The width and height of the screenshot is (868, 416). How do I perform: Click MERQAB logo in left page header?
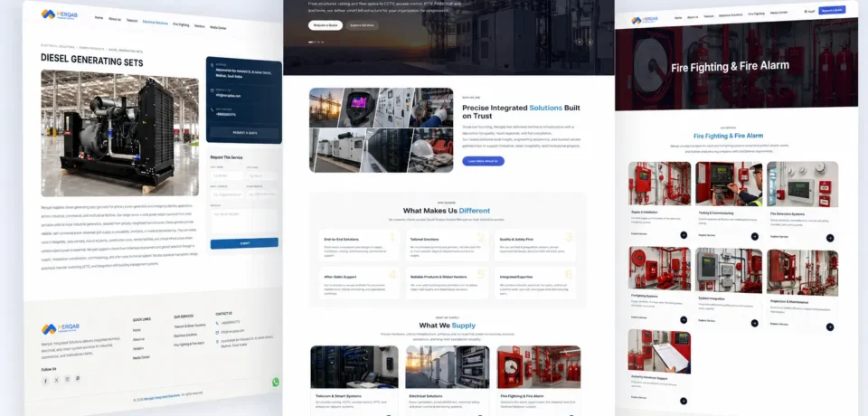(x=60, y=14)
